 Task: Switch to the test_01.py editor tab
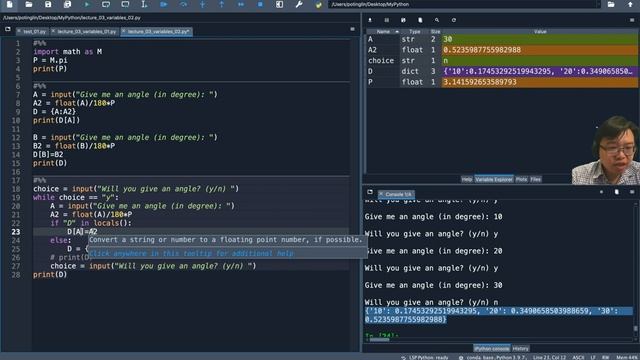tap(34, 31)
